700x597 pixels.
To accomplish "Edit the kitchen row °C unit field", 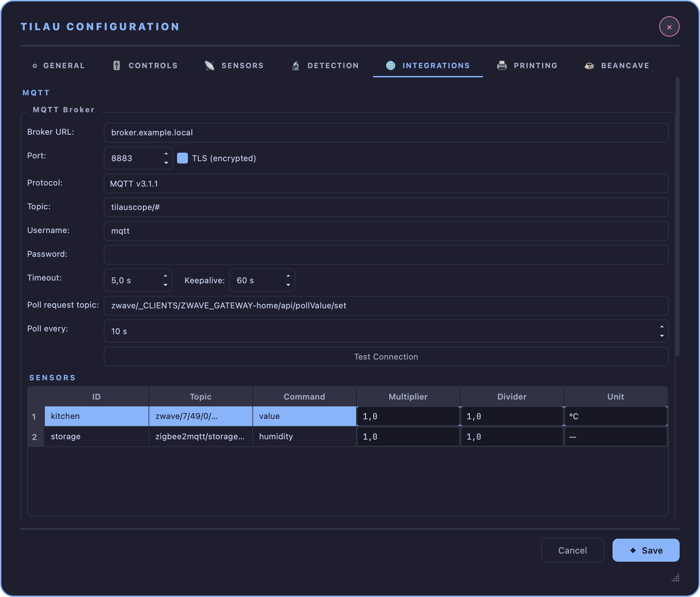I will pyautogui.click(x=616, y=416).
